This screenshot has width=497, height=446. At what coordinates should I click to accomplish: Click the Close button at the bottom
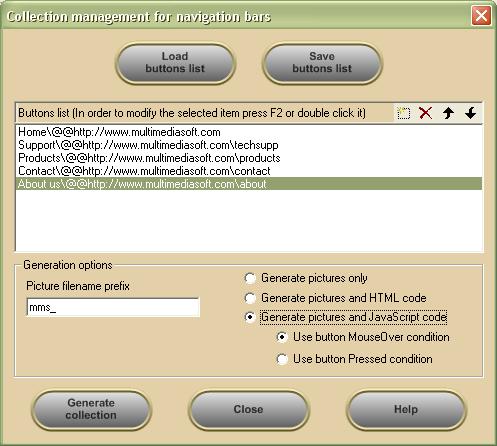tap(248, 409)
